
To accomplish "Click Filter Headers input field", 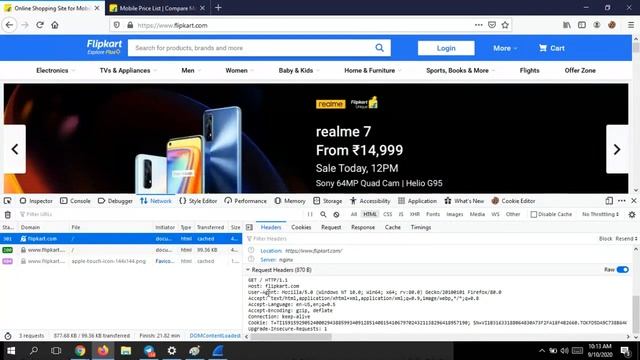I will [420, 239].
